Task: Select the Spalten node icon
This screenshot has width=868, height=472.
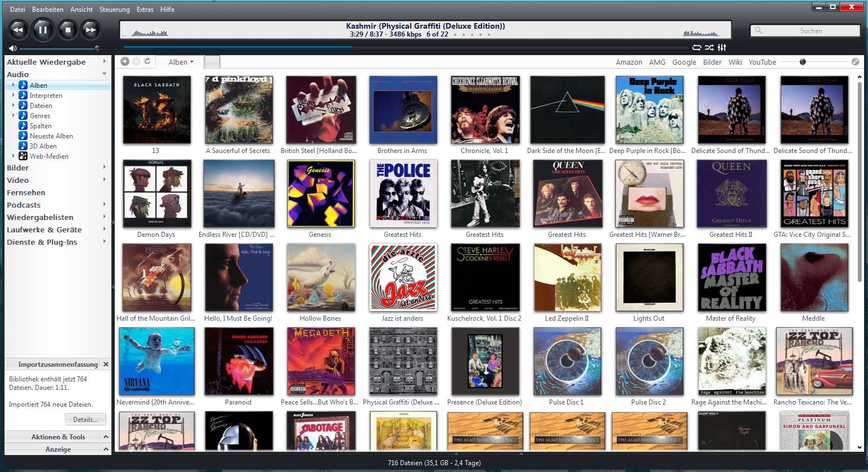Action: (x=23, y=126)
